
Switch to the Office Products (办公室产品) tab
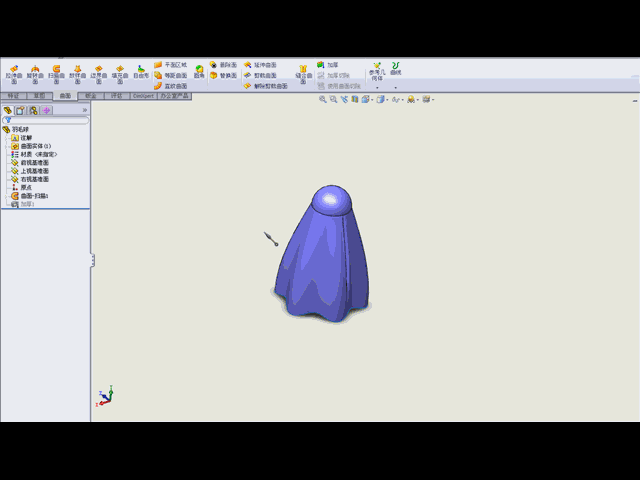click(x=174, y=96)
